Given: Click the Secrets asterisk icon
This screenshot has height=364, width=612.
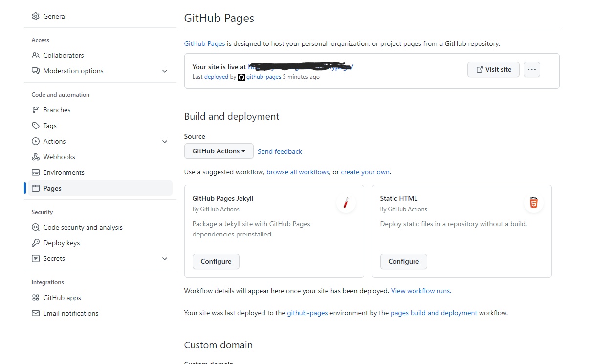Looking at the screenshot, I should point(36,258).
